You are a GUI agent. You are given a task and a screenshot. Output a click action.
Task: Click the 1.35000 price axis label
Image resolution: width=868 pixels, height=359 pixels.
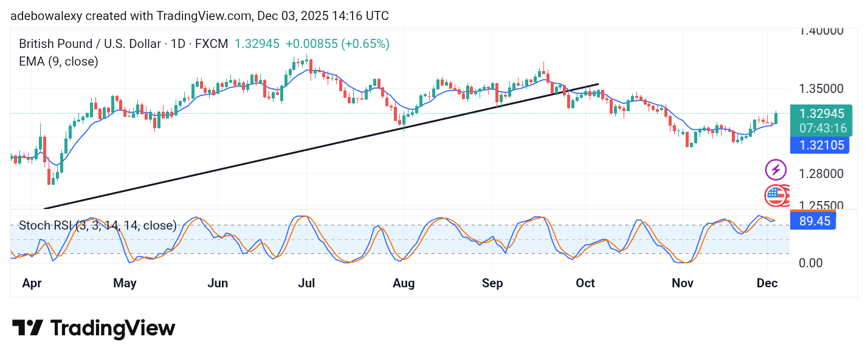tap(821, 89)
